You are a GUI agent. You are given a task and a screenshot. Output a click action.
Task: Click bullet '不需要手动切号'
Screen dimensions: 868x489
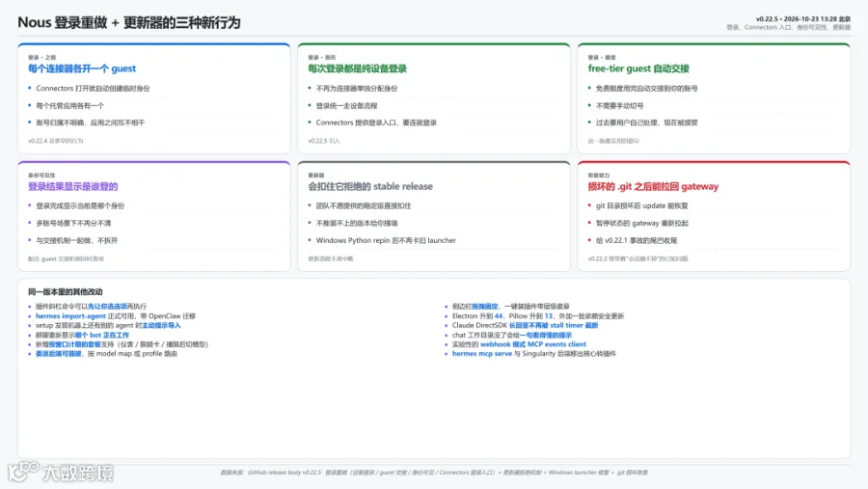tap(619, 106)
